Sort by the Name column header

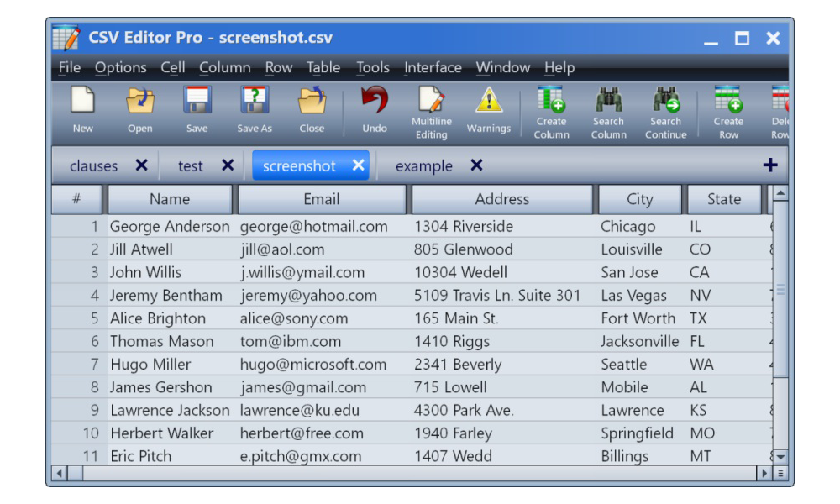(x=171, y=199)
